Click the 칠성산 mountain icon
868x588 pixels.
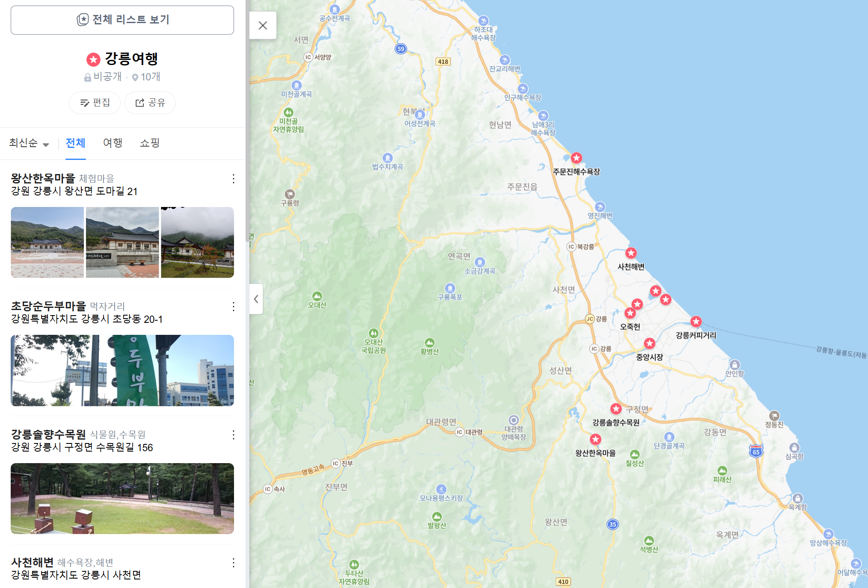pos(635,454)
